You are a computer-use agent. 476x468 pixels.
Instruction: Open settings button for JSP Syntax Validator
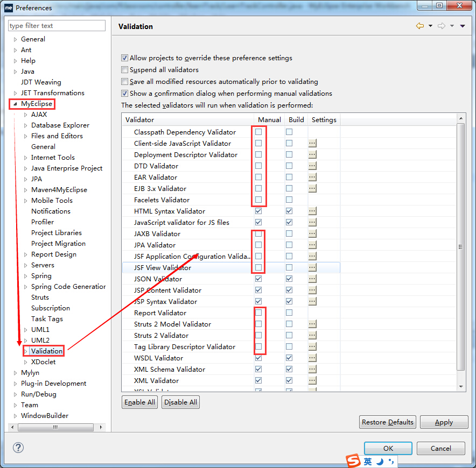(312, 301)
